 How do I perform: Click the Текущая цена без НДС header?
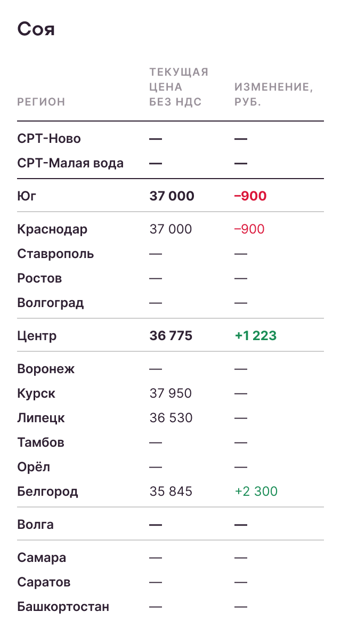point(178,87)
